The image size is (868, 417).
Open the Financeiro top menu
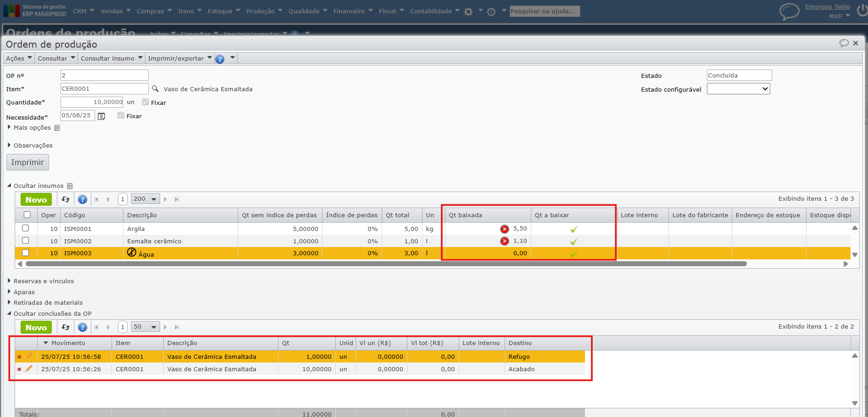click(353, 11)
